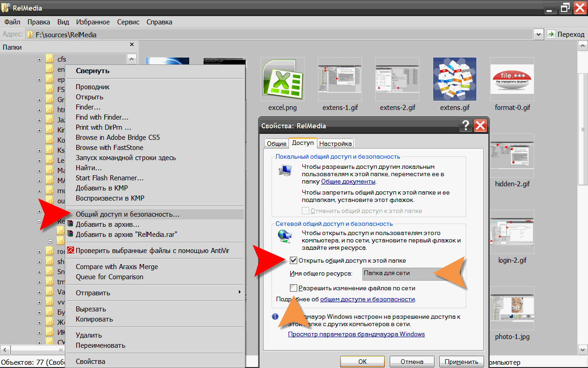Choose Общий доступ и безопасность menu entry
Image resolution: width=588 pixels, height=368 pixels.
127,214
